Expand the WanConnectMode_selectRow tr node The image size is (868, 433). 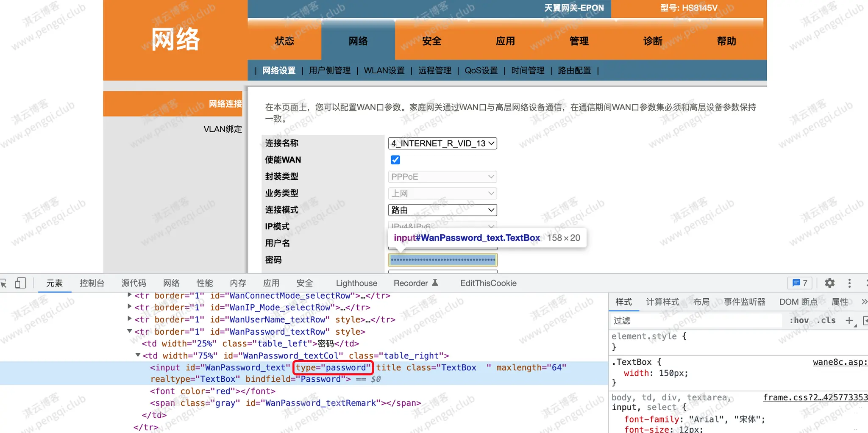pos(130,295)
